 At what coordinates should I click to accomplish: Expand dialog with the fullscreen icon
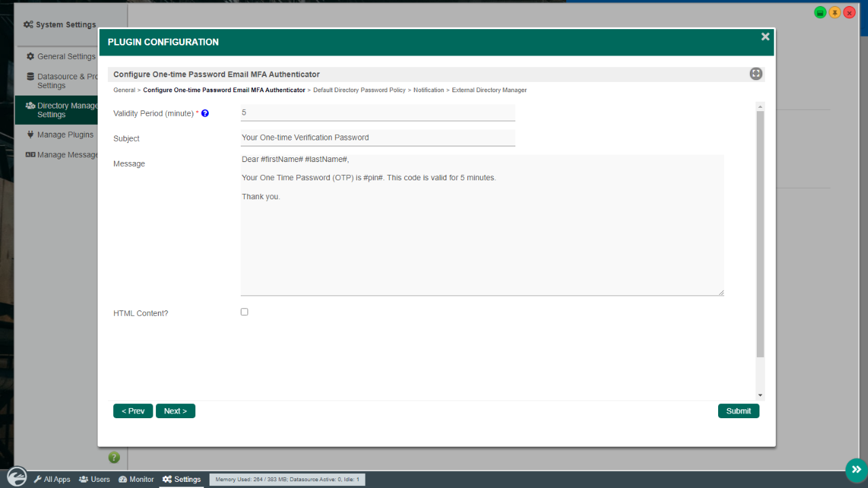click(755, 74)
